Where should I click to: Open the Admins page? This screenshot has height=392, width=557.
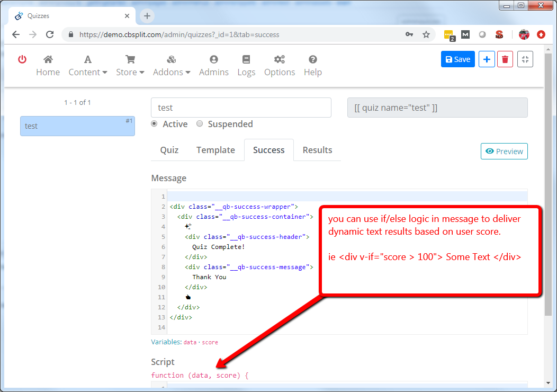tap(214, 66)
